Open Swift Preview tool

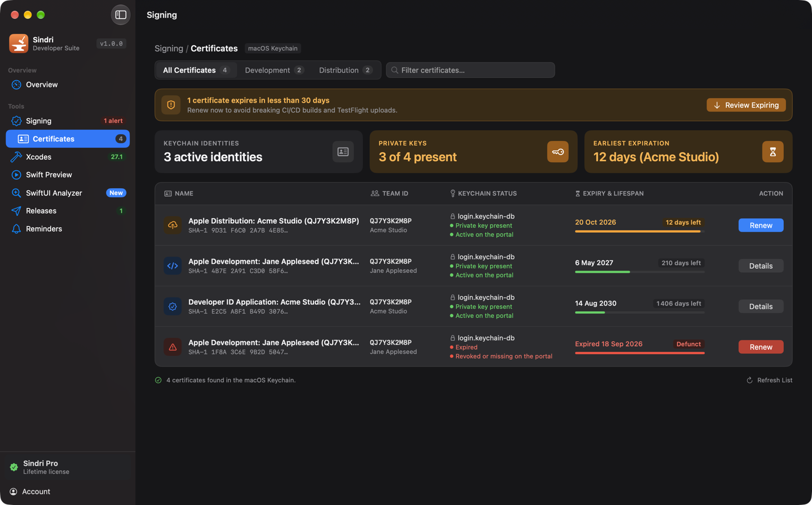[x=68, y=175]
